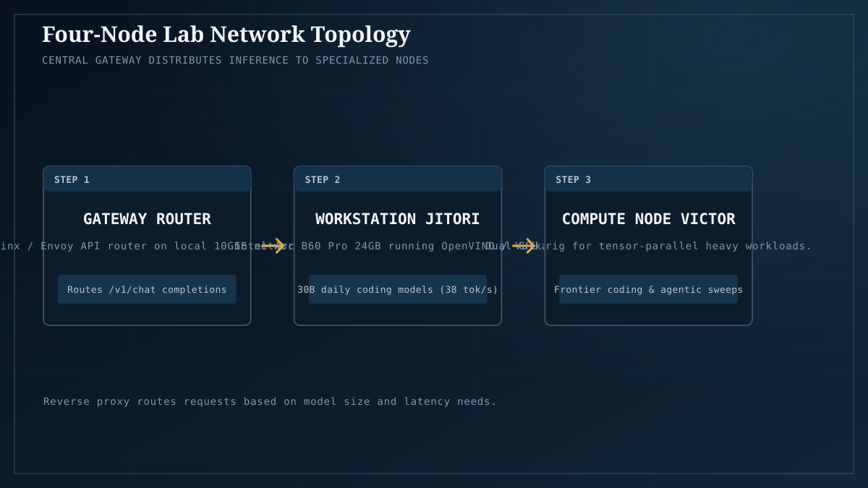
Task: Click the "30B daily coding models (38 tok/s)" badge
Action: (x=398, y=289)
